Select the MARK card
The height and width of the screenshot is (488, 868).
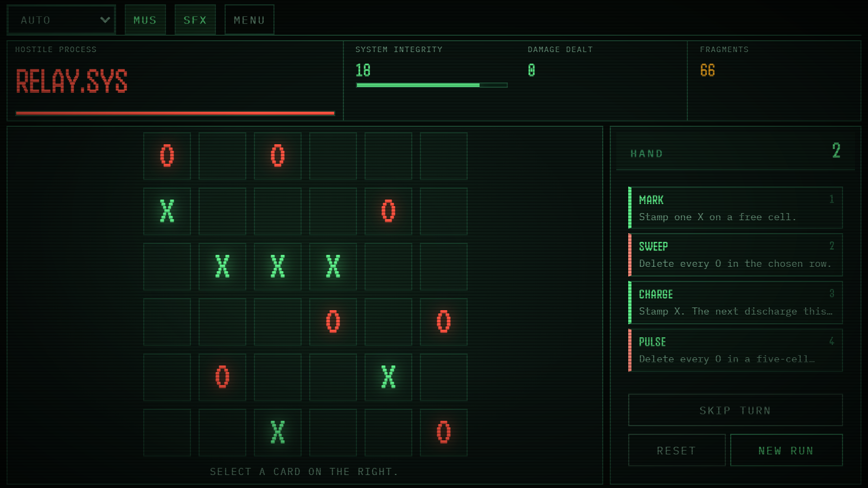tap(735, 208)
